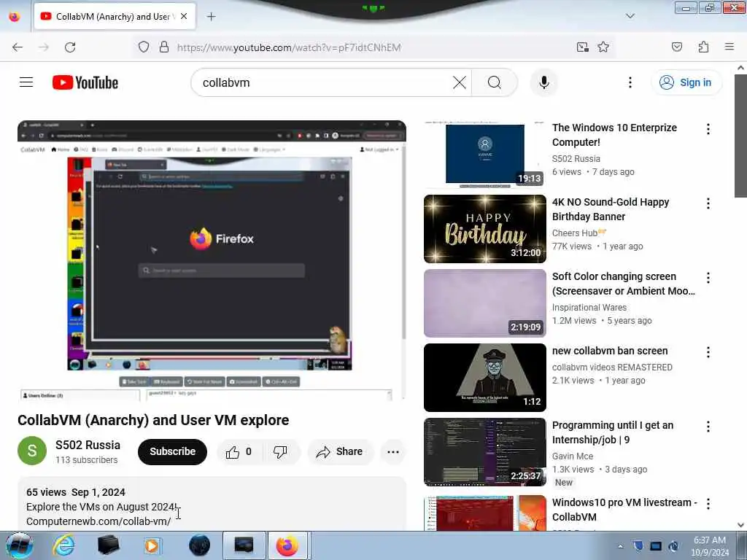Open Windows Media Player from taskbar
Screen dimensions: 747x560
coord(152,545)
